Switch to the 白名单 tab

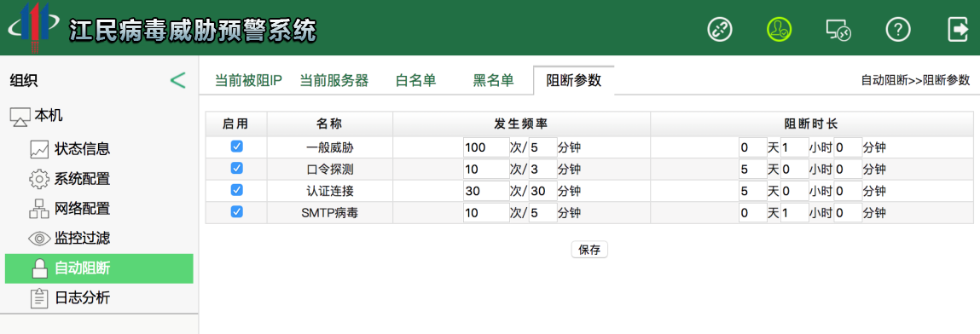(416, 81)
